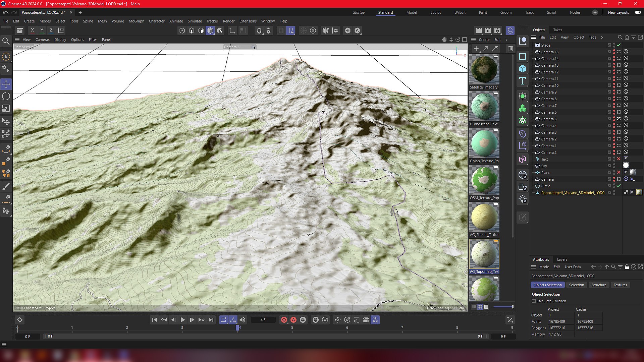Toggle green checkmark on Circle object

619,186
